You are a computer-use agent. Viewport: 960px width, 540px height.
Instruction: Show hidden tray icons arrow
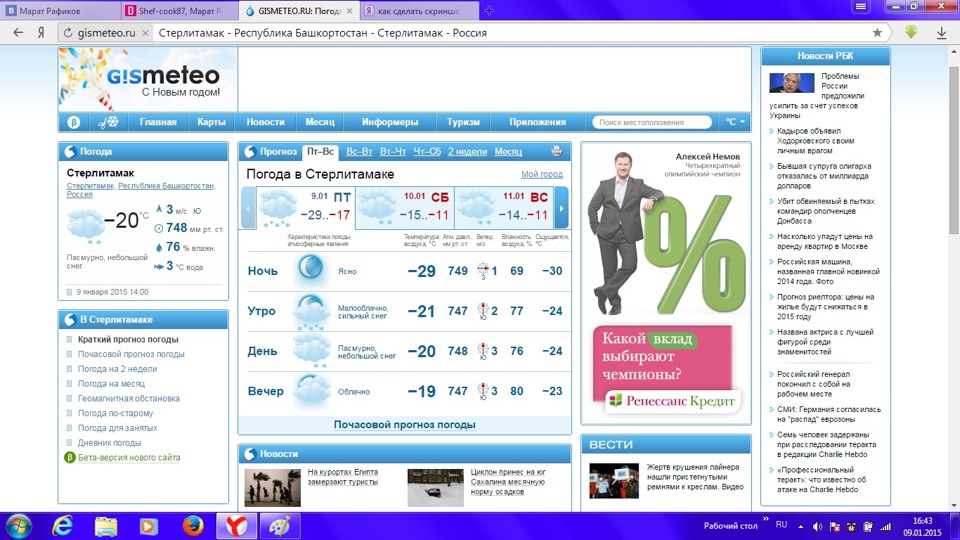pyautogui.click(x=801, y=527)
